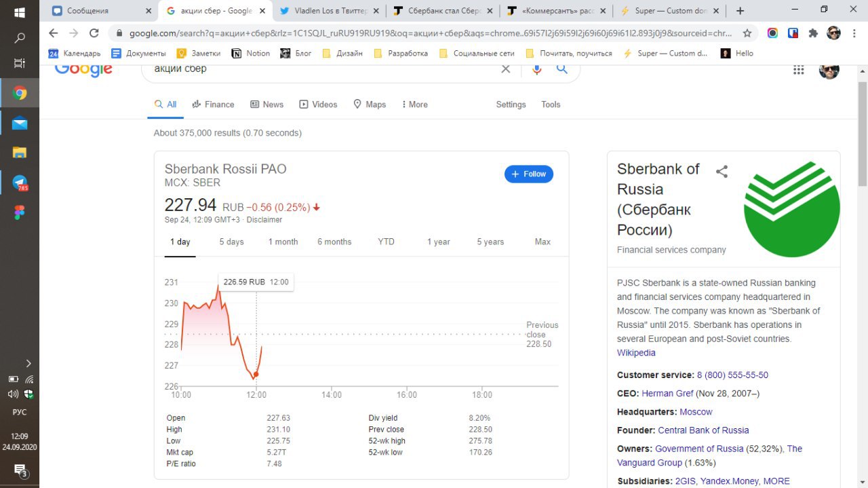Screen dimensions: 868x488
Task: Open the Central Bank of Russia link
Action: tap(703, 430)
